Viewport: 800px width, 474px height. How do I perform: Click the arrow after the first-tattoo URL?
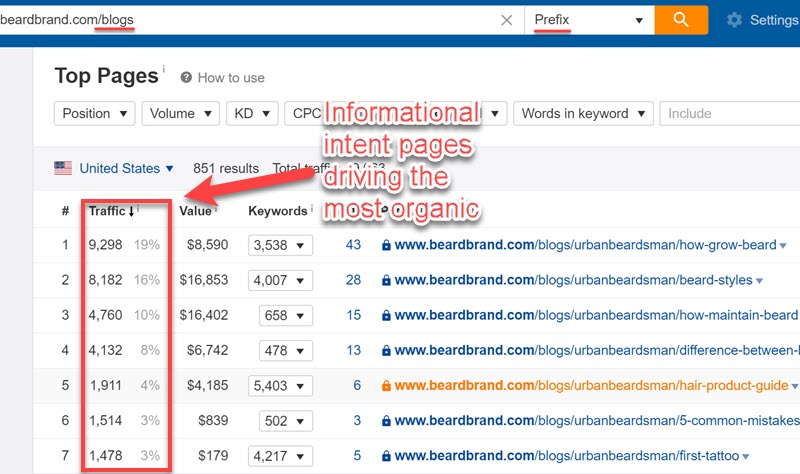745,457
